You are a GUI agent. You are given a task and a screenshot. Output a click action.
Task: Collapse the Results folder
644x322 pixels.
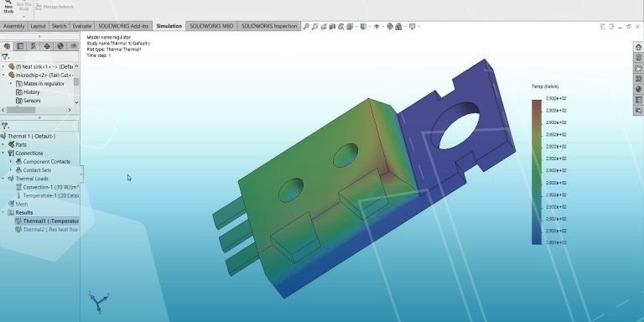(3, 212)
